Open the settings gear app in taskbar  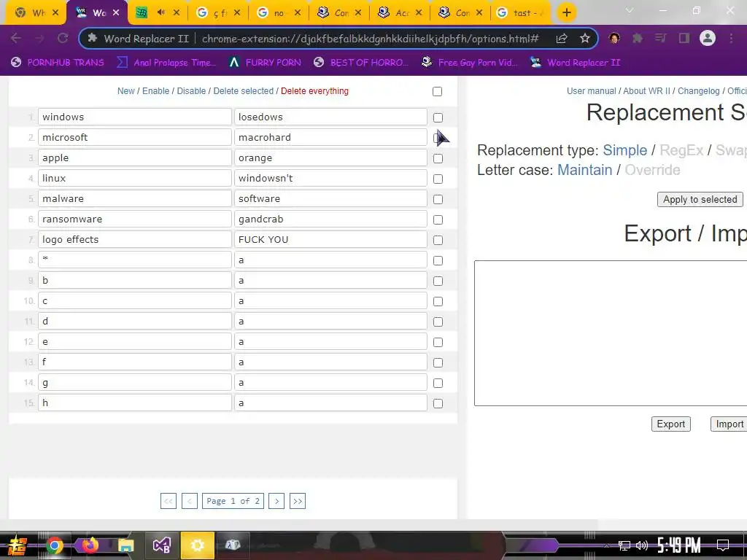[x=197, y=545]
